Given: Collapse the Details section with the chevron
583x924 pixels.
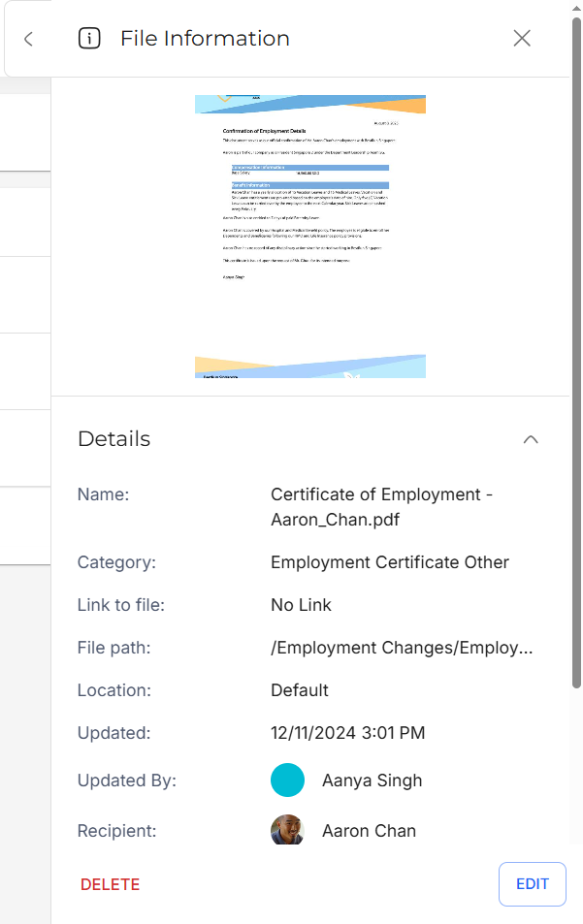Looking at the screenshot, I should tap(530, 439).
